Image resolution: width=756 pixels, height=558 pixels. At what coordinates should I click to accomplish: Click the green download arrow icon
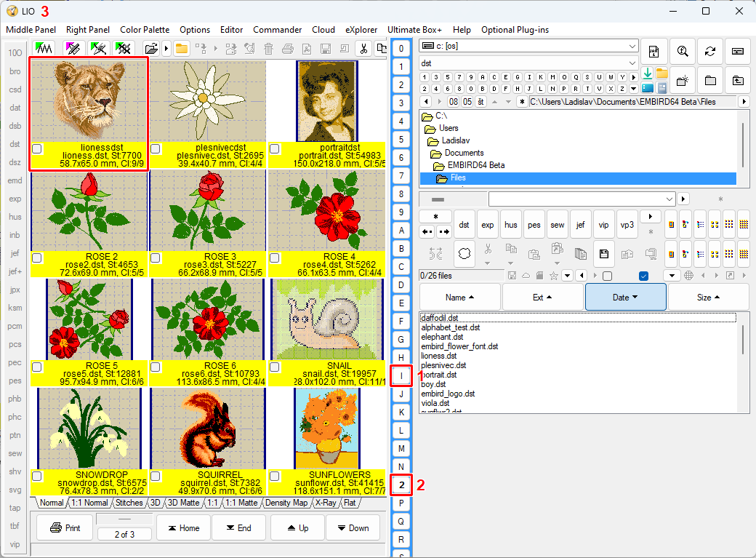pos(648,73)
